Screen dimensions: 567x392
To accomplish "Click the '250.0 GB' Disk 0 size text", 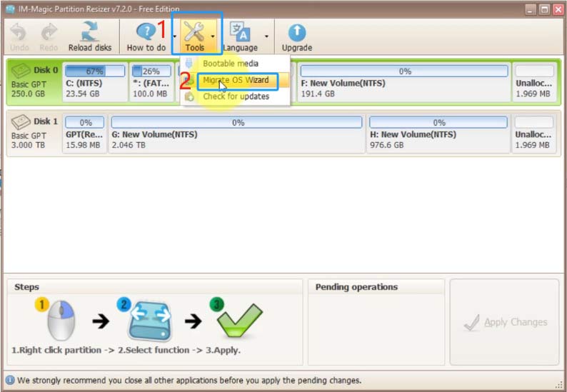I will pyautogui.click(x=28, y=94).
